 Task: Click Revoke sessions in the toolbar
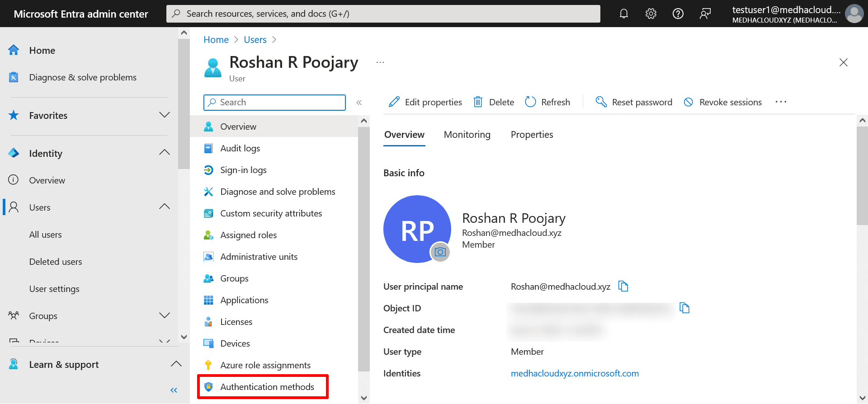click(x=723, y=102)
